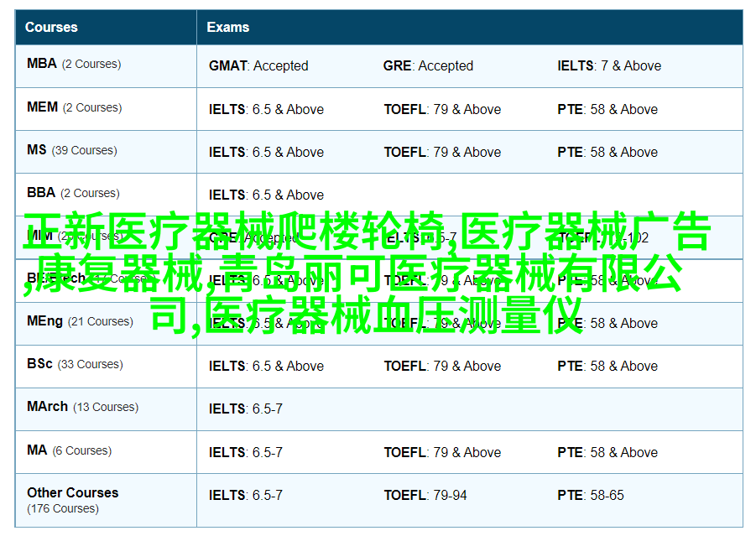756x536 pixels.
Task: Select IELTS: 6.5-7 in the MArch row
Action: tap(246, 409)
